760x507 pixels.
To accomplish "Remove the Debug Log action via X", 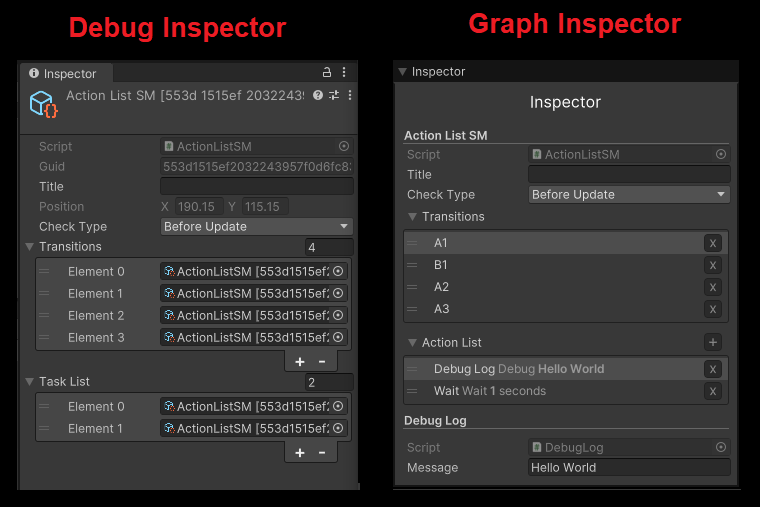I will [x=712, y=369].
